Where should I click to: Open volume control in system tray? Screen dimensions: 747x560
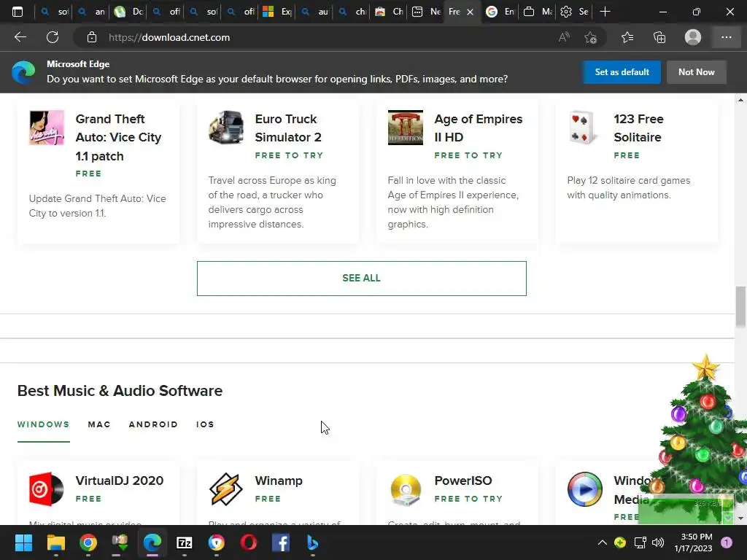click(658, 542)
